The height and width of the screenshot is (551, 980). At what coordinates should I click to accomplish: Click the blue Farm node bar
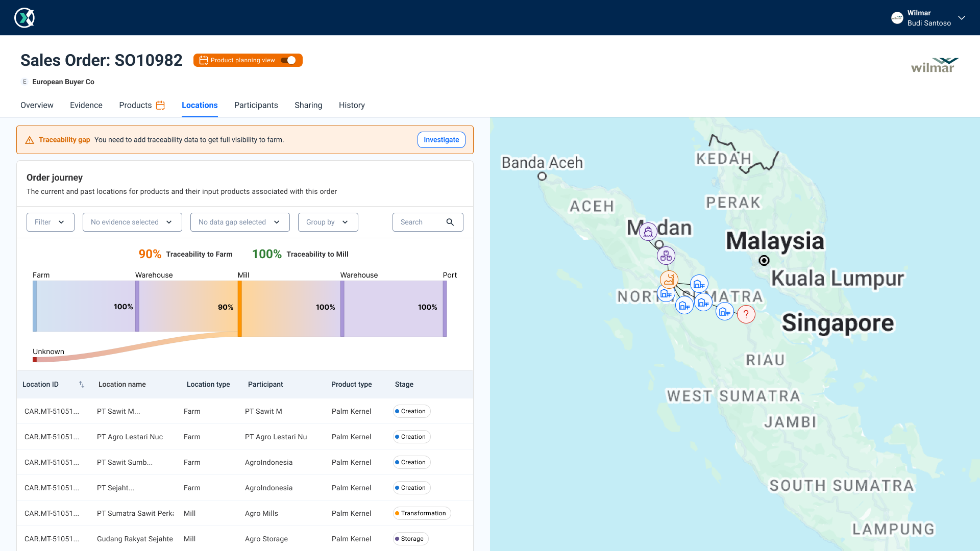35,306
